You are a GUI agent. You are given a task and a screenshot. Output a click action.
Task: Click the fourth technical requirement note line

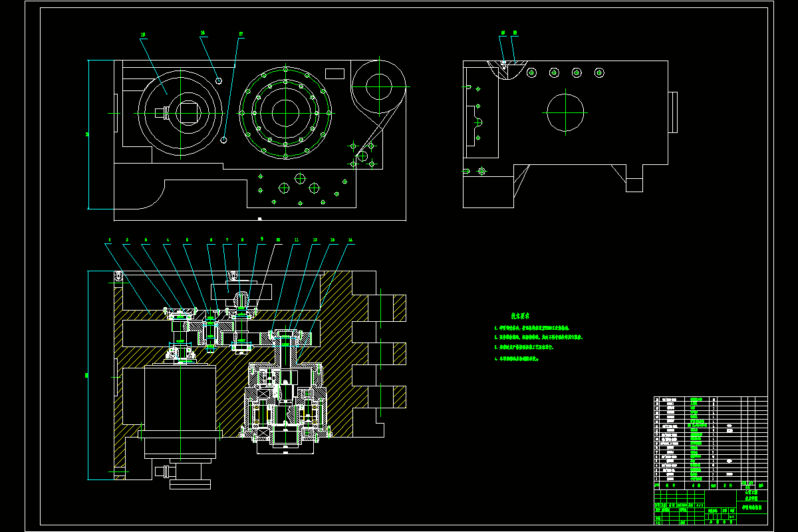coord(517,358)
